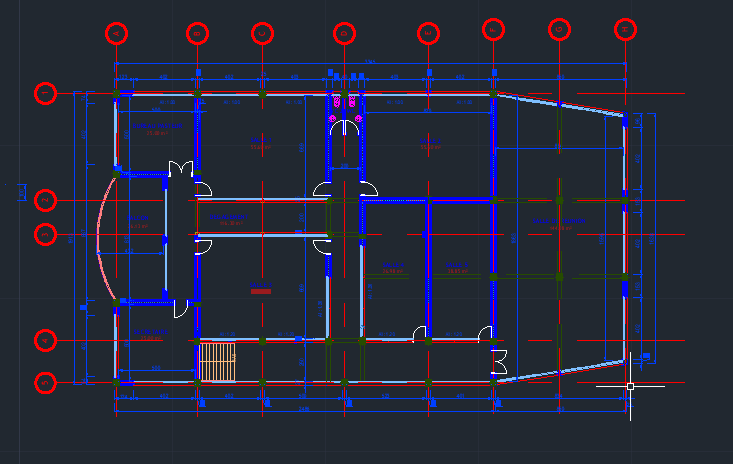Click the BUREAU PASTEUR room label
Image resolution: width=733 pixels, height=464 pixels.
[157, 126]
